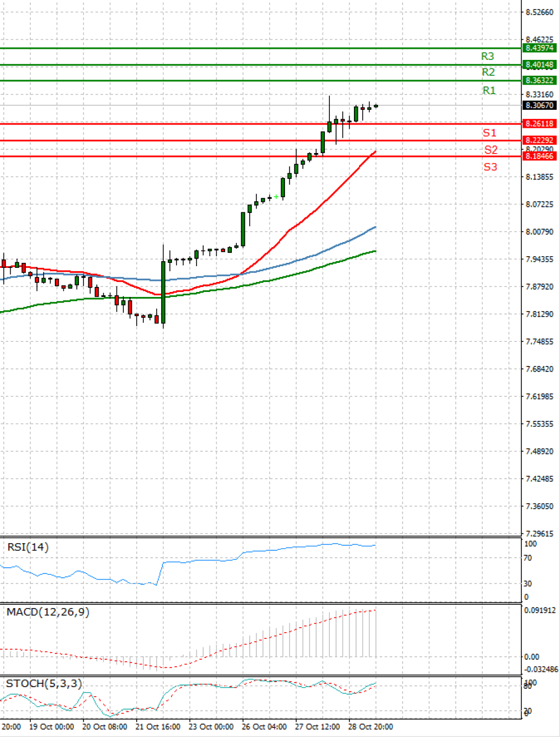Screen dimensions: 560x737
Task: Click the 21 Oct 16:00 time label
Action: pyautogui.click(x=158, y=726)
